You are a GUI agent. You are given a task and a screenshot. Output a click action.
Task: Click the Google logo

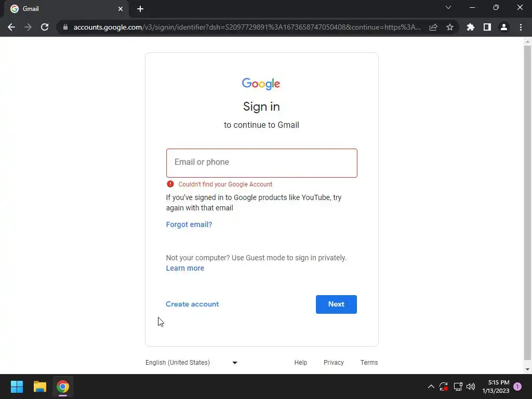(261, 84)
